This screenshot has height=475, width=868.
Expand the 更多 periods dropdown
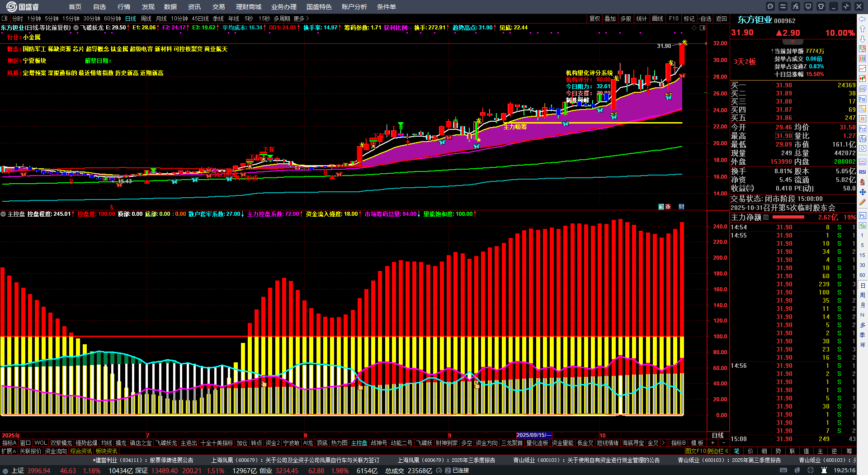301,19
